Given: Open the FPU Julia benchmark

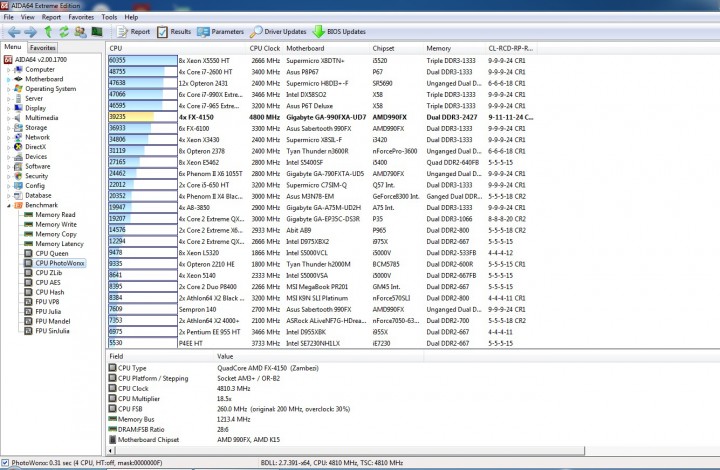Looking at the screenshot, I should click(48, 311).
